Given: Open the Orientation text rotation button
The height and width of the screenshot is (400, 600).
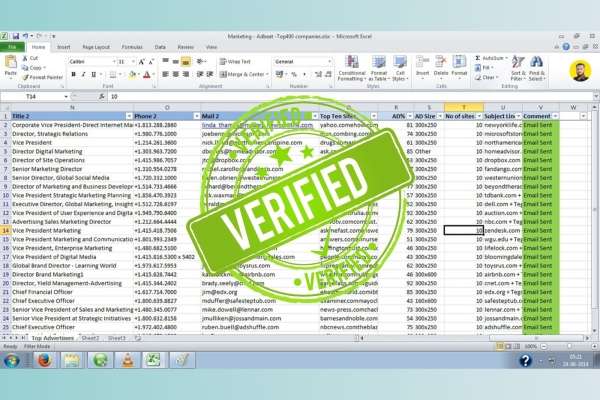Looking at the screenshot, I should pyautogui.click(x=200, y=61).
